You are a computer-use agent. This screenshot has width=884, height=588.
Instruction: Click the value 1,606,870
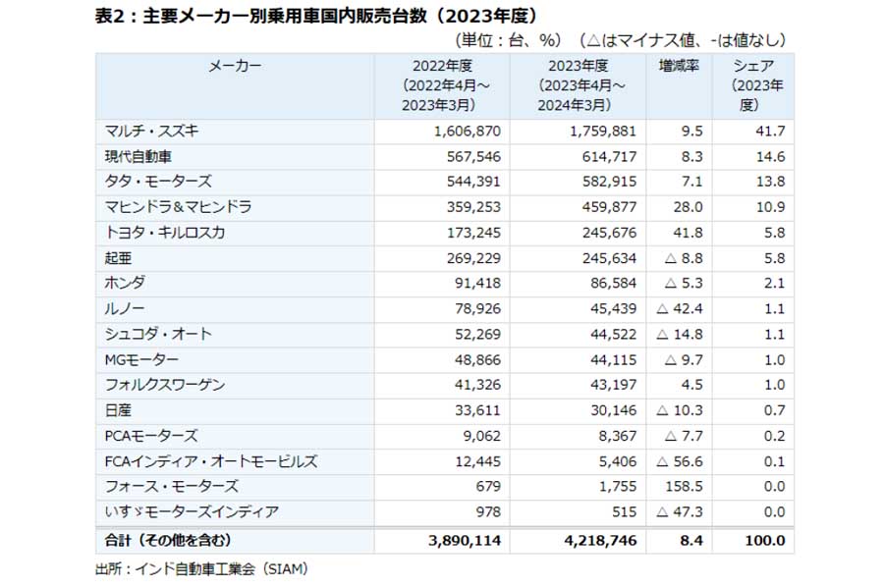click(468, 132)
